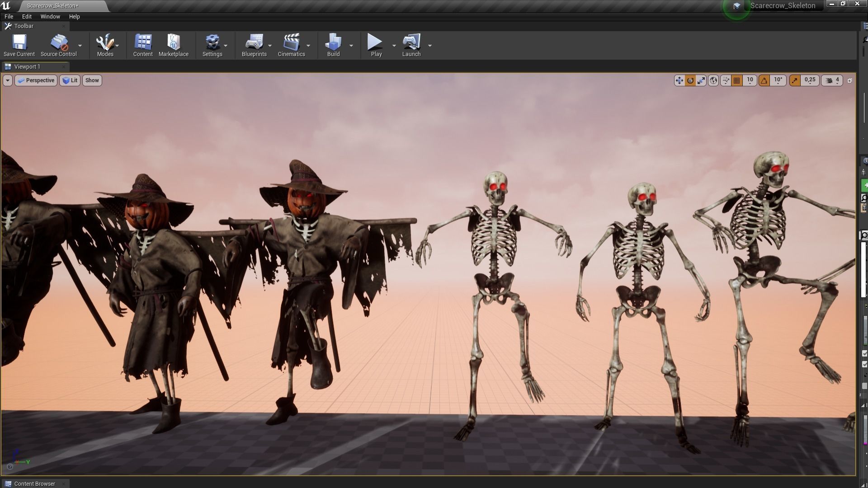
Task: Close the Content Browser tab
Action: point(64,483)
